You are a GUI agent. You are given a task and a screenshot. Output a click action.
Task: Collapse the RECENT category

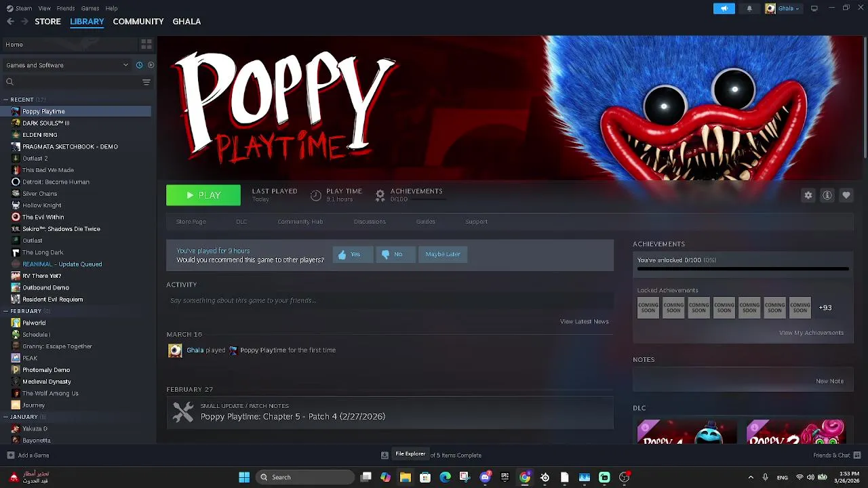[x=5, y=100]
